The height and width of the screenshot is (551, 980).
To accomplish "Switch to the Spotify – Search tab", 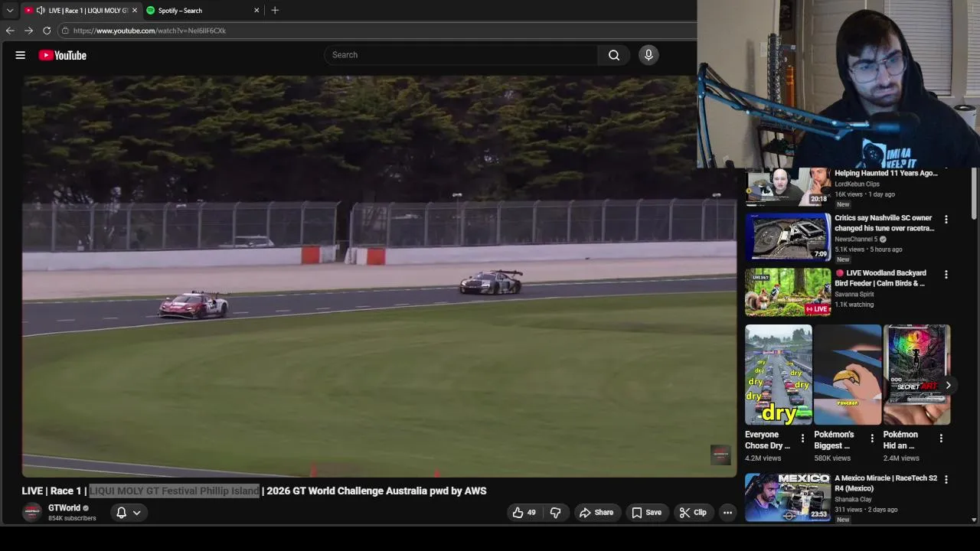I will [204, 11].
